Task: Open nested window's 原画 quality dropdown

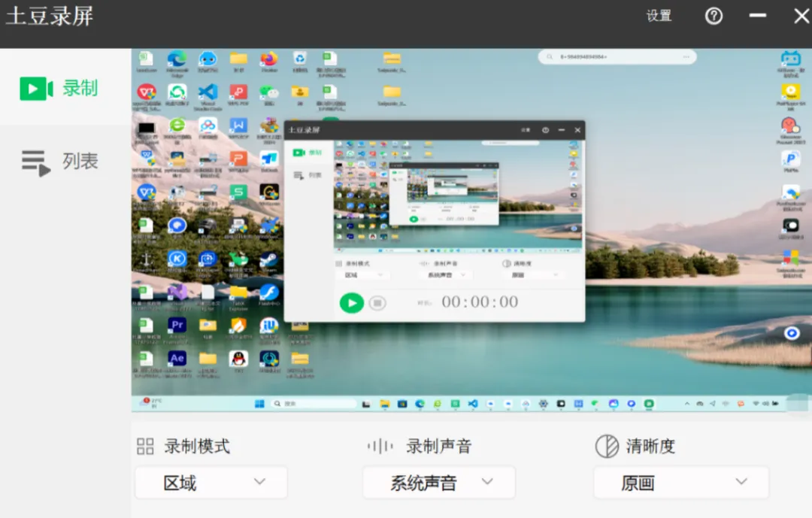Action: click(x=535, y=275)
